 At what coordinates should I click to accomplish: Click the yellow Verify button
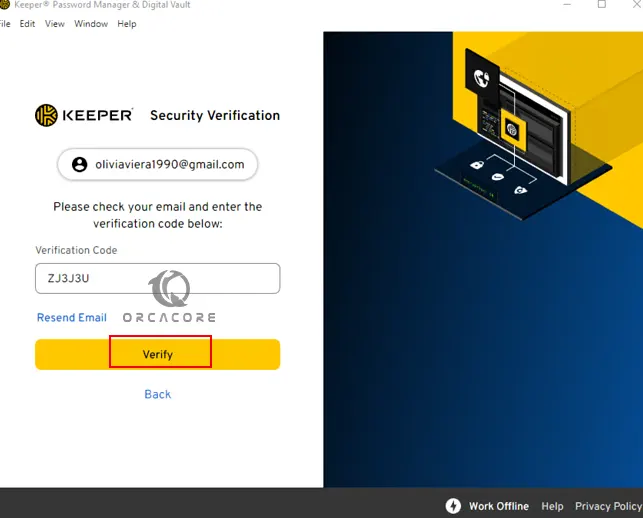157,354
